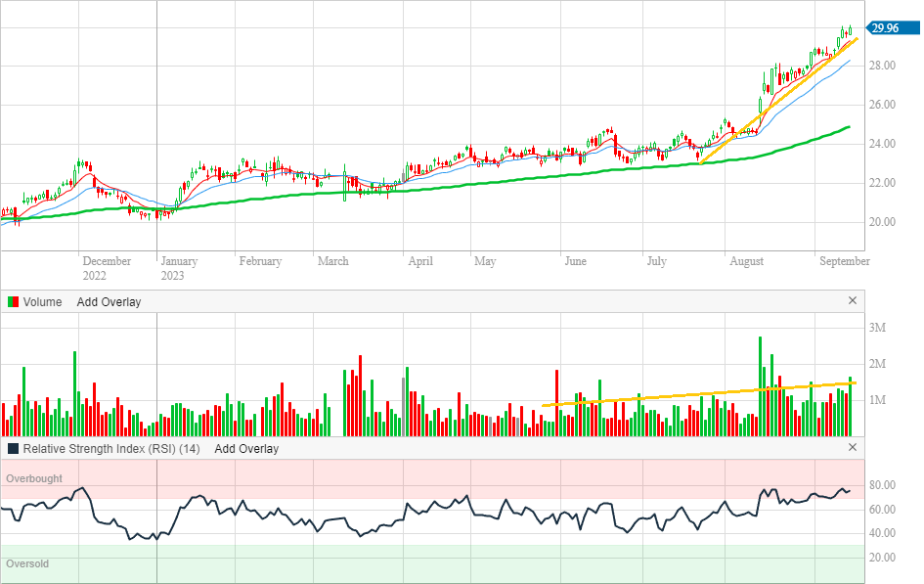Click the Overbought zone label in RSI

34,479
